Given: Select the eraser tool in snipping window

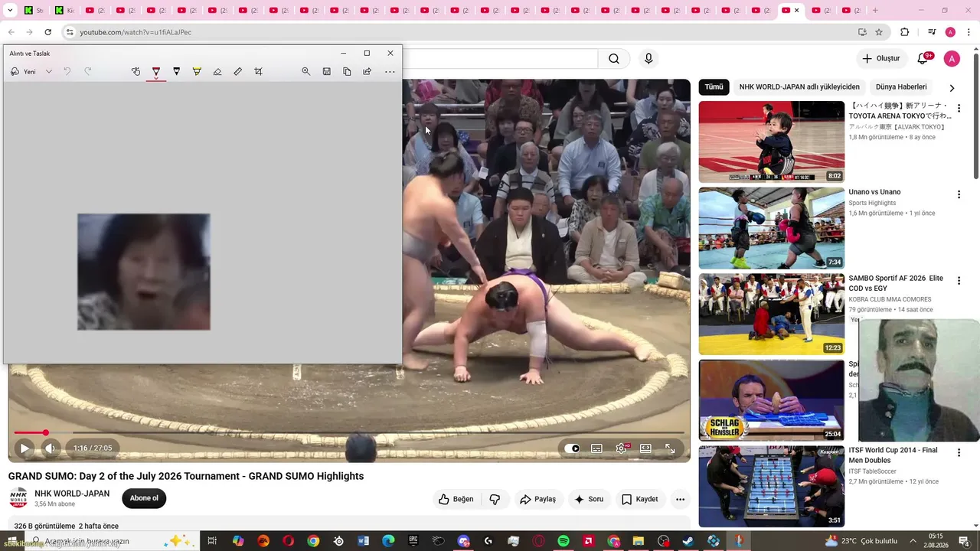Looking at the screenshot, I should 217,71.
